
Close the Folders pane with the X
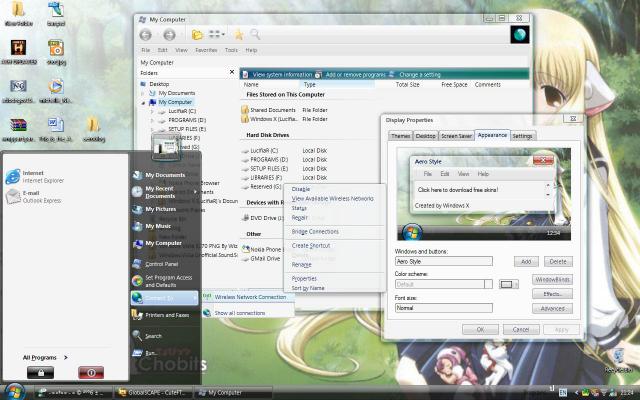coord(232,72)
